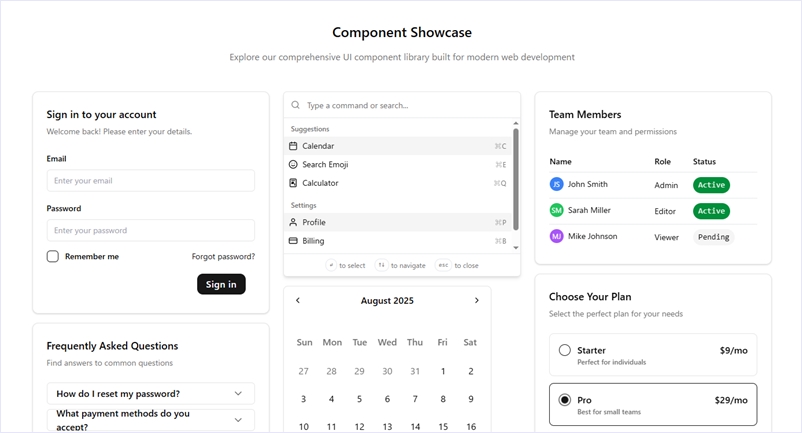
Task: Click the Calendar icon in Suggestions
Action: [293, 146]
